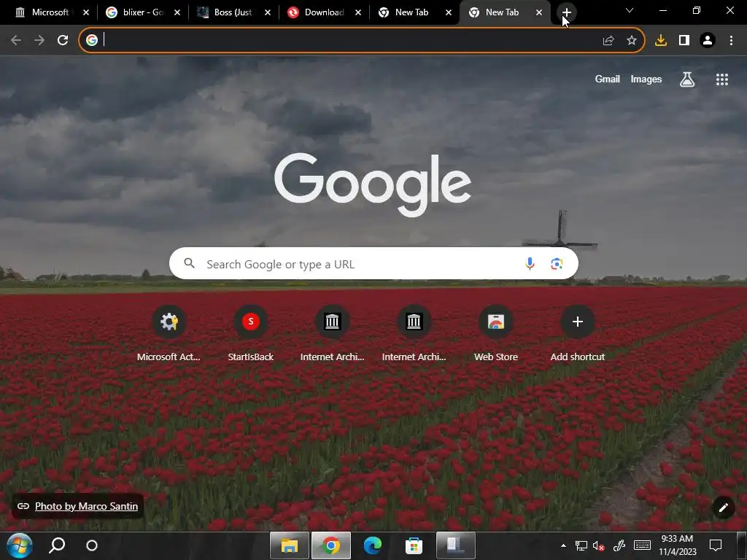
Task: Show hidden tray icons arrow
Action: [564, 545]
